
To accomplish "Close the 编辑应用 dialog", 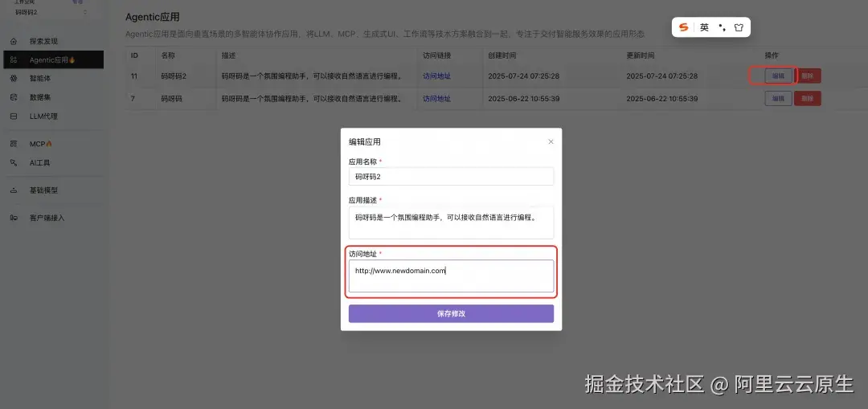I will pos(551,141).
